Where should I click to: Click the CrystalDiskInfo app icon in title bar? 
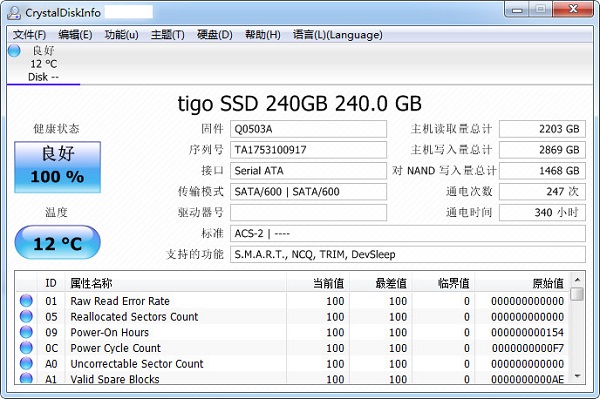click(x=13, y=13)
